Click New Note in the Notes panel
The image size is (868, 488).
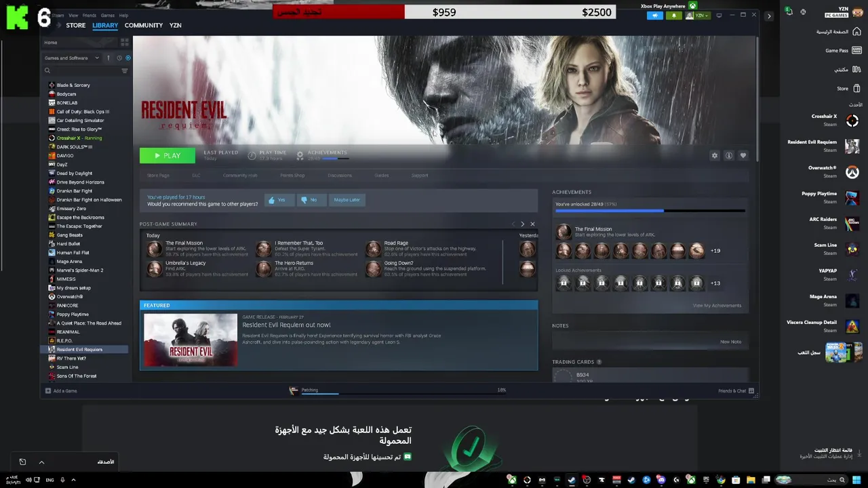730,342
